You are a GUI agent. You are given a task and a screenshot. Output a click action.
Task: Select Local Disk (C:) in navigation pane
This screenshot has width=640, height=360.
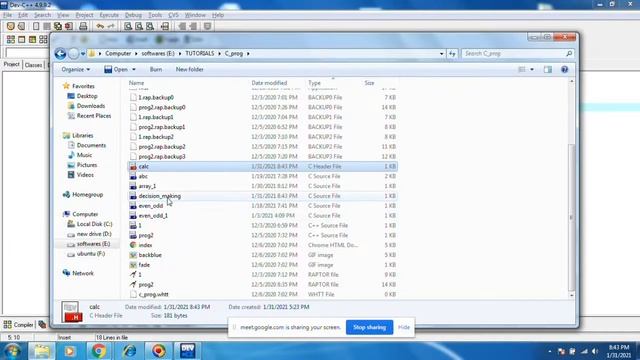click(94, 224)
